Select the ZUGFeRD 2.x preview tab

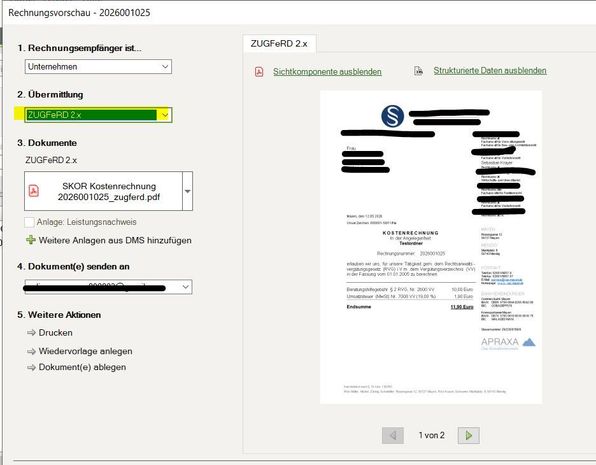279,44
